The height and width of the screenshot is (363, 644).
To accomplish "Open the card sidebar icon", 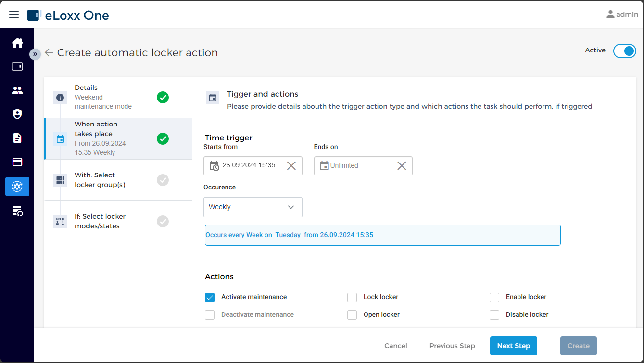I will [x=17, y=162].
